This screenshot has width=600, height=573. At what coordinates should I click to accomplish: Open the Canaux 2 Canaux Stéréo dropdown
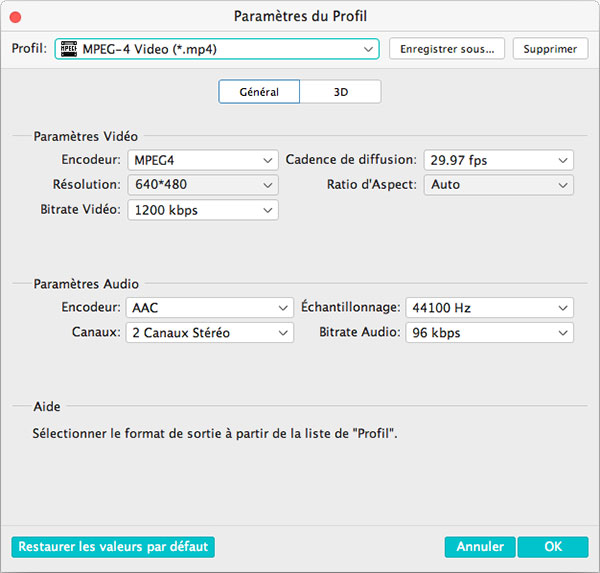point(210,333)
